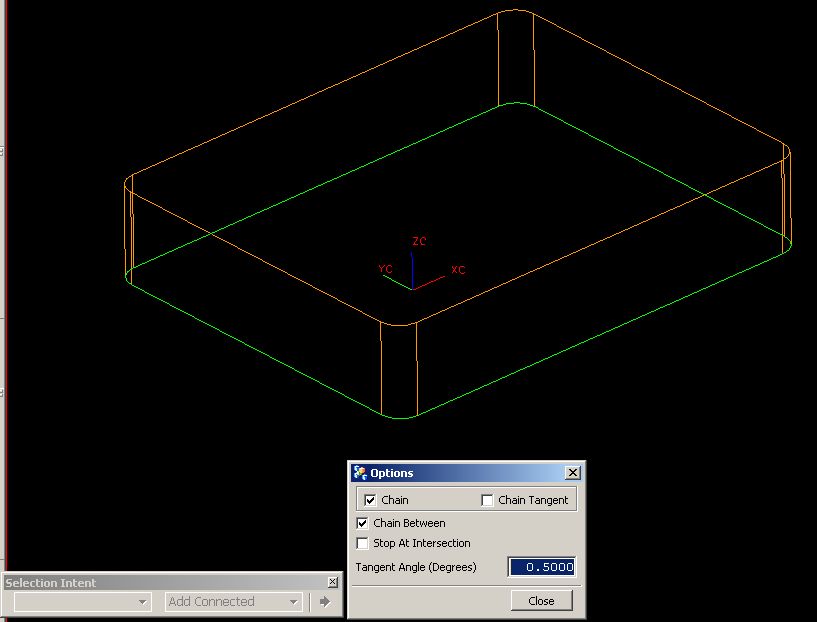
Task: Click the Tangent Angle (Degrees) label
Action: point(416,567)
